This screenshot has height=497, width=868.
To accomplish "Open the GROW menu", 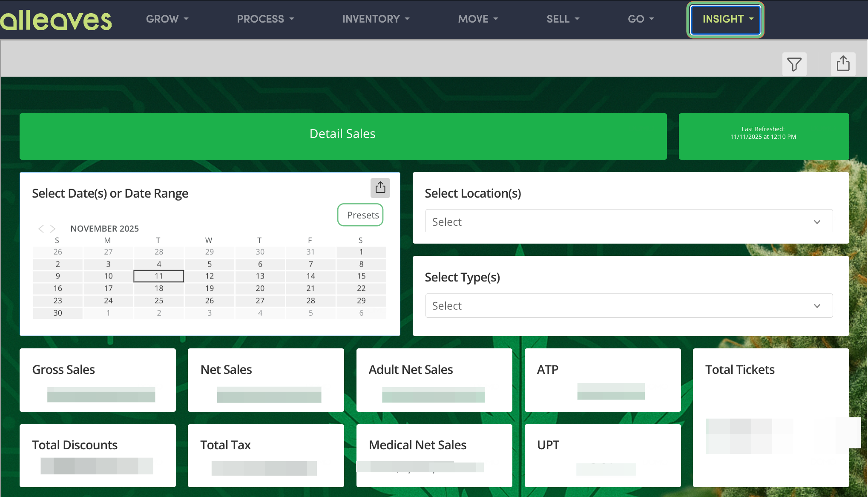I will [x=167, y=19].
